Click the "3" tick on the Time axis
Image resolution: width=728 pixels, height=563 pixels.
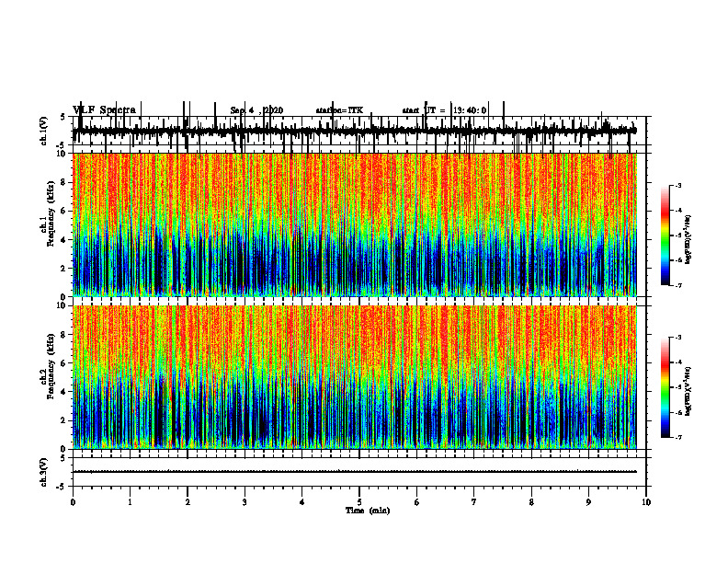pos(245,502)
